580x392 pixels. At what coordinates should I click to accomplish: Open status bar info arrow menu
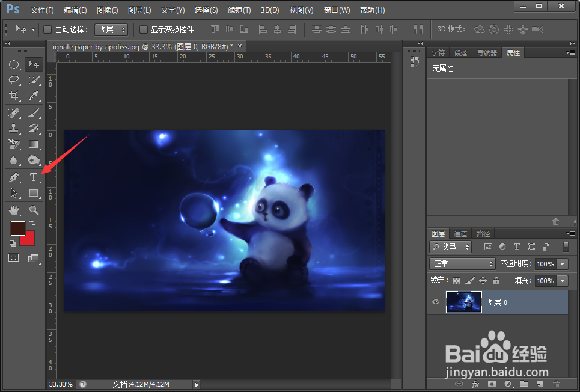[196, 385]
